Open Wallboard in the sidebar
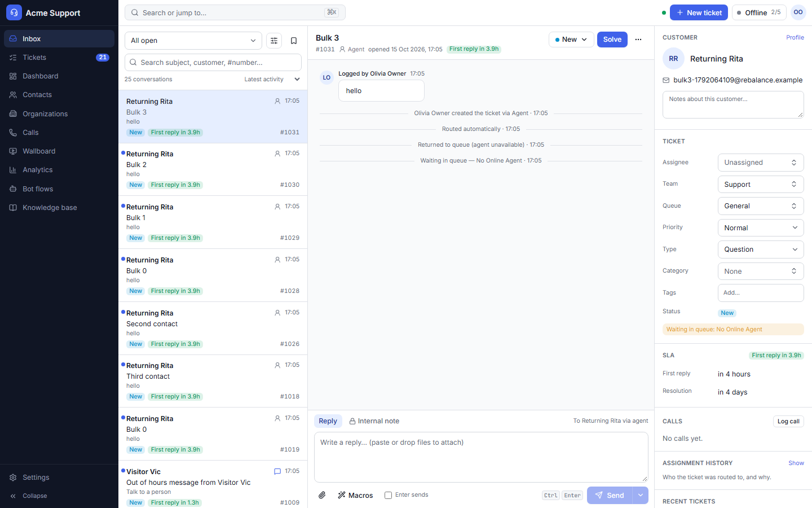Image resolution: width=812 pixels, height=508 pixels. coord(59,151)
